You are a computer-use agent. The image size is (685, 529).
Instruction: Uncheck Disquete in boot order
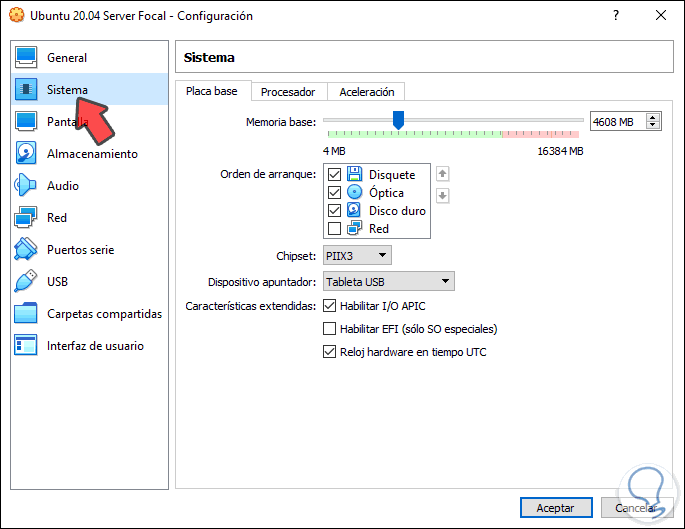[334, 174]
